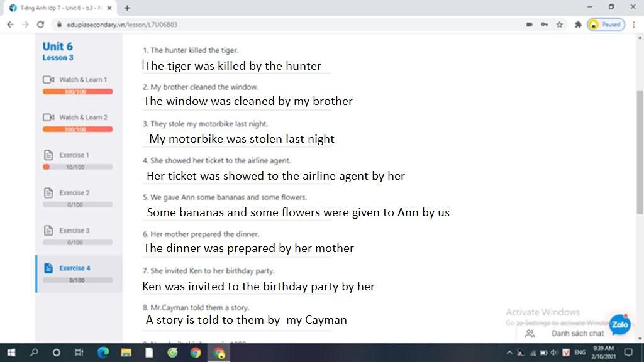The width and height of the screenshot is (644, 362).
Task: Open Danh sách chat list
Action: coord(577,334)
